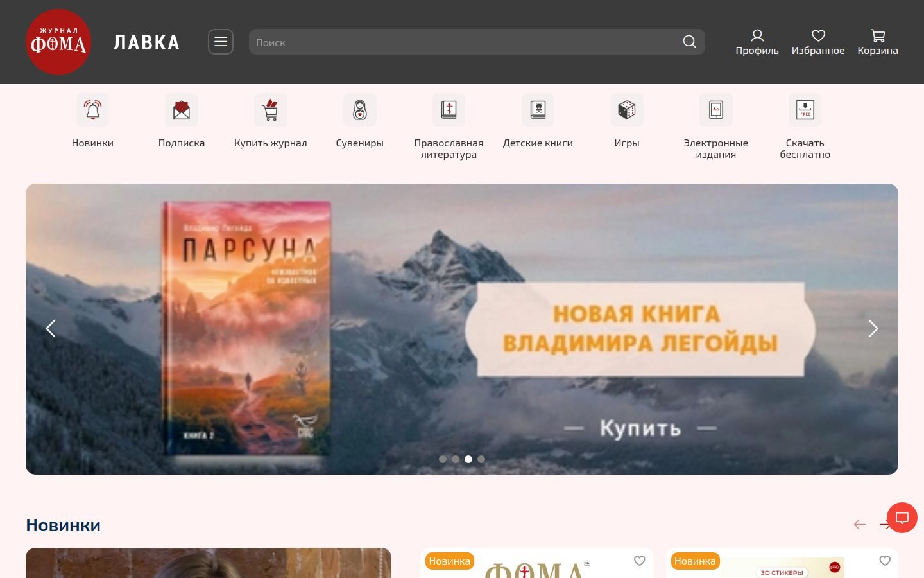The image size is (924, 578).
Task: Click the Сувениры matryoshka icon
Action: click(360, 110)
